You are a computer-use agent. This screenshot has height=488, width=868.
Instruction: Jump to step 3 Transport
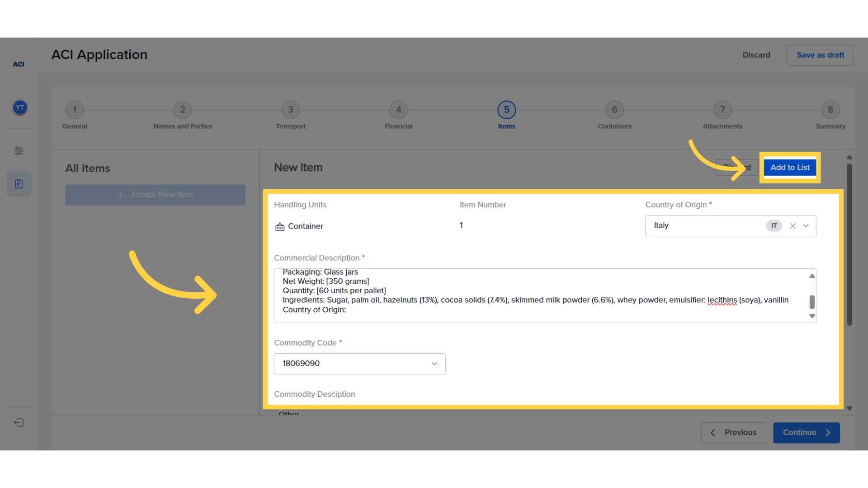point(290,110)
